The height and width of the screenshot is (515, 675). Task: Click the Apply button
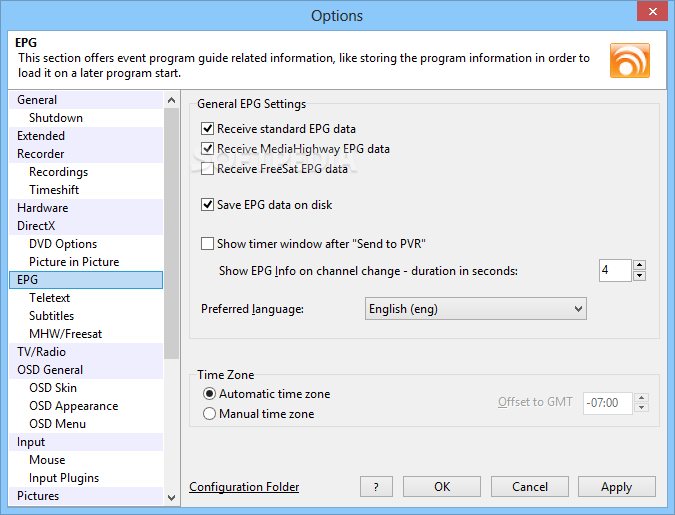[x=616, y=487]
